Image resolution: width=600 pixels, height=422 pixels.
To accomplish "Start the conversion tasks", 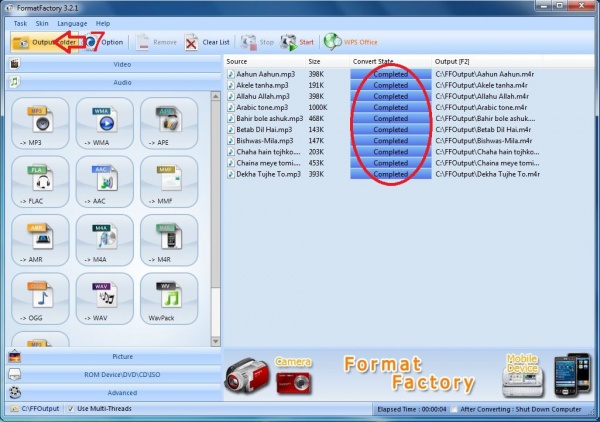I will pos(297,42).
